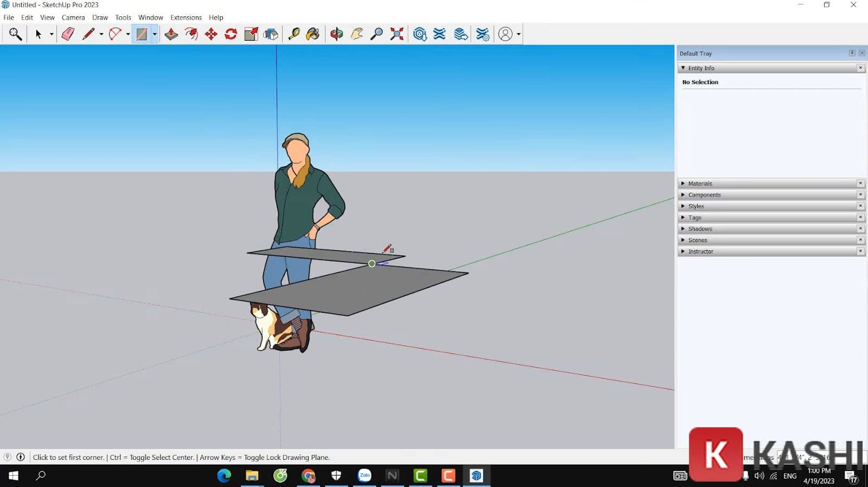
Task: Click the user account sign-in button
Action: (505, 34)
